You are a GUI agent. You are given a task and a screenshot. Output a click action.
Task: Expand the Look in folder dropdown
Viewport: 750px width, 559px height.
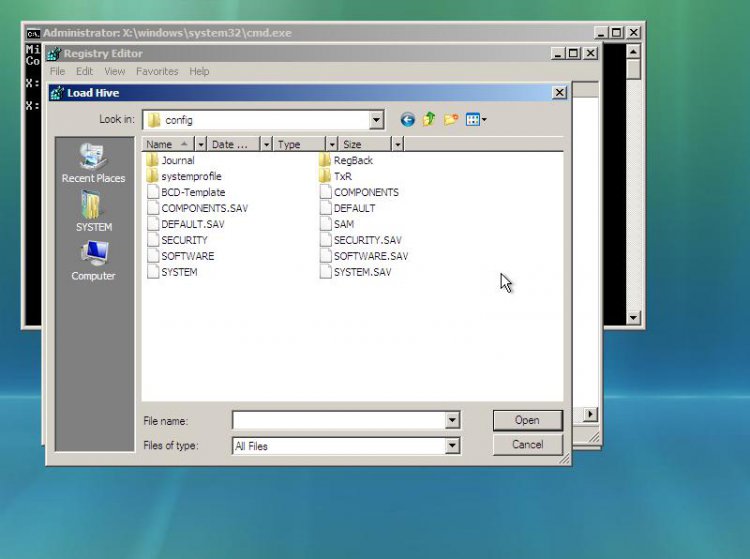(376, 120)
